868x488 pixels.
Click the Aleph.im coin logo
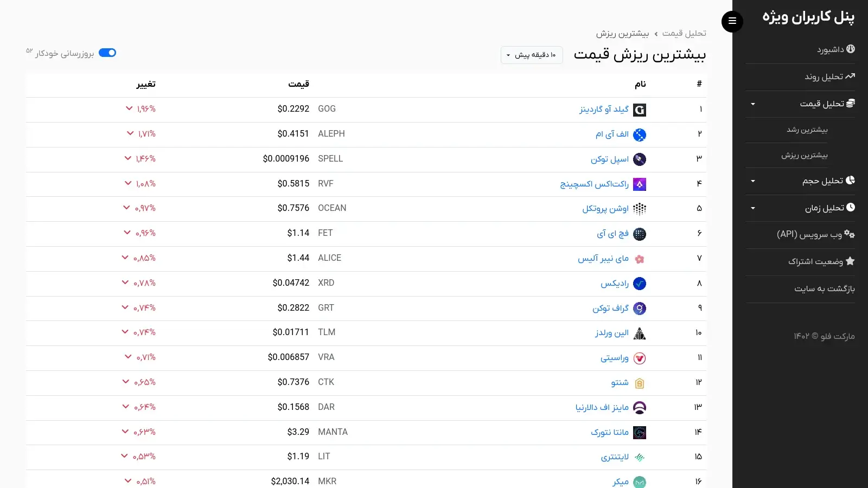[x=640, y=134]
